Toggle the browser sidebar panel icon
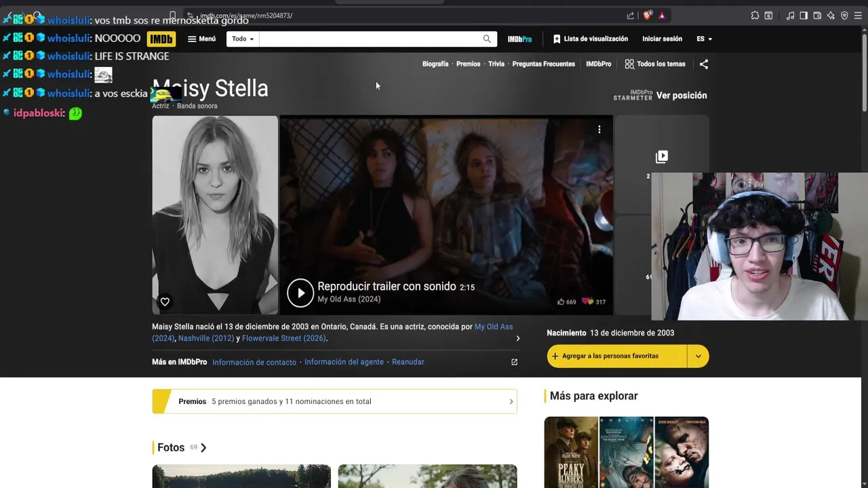The image size is (868, 488). [x=804, y=16]
